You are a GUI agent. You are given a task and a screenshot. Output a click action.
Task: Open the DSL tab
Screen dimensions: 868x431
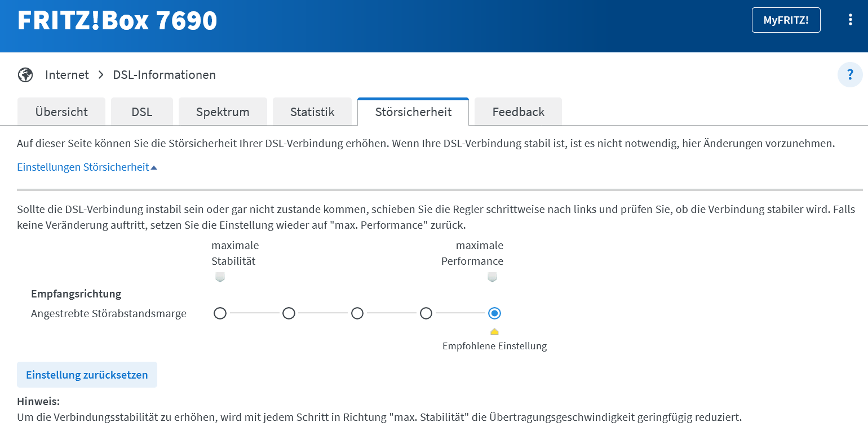click(x=142, y=112)
